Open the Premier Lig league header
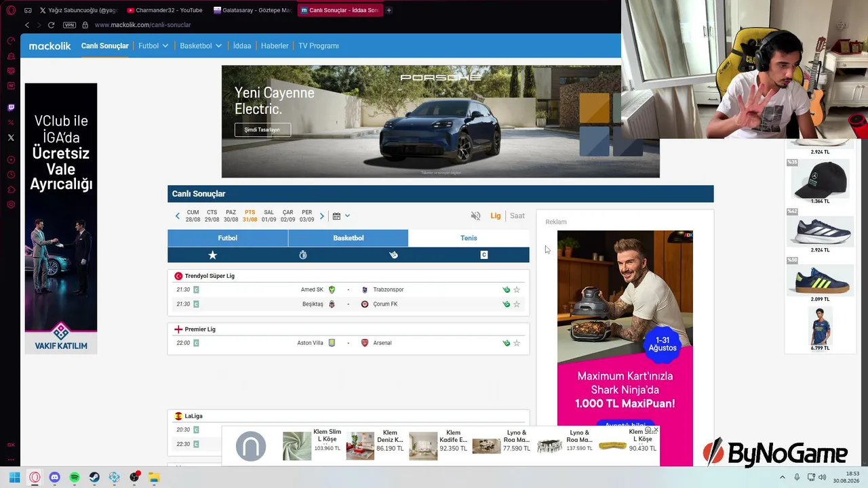Screen dimensions: 868x488 (200, 329)
